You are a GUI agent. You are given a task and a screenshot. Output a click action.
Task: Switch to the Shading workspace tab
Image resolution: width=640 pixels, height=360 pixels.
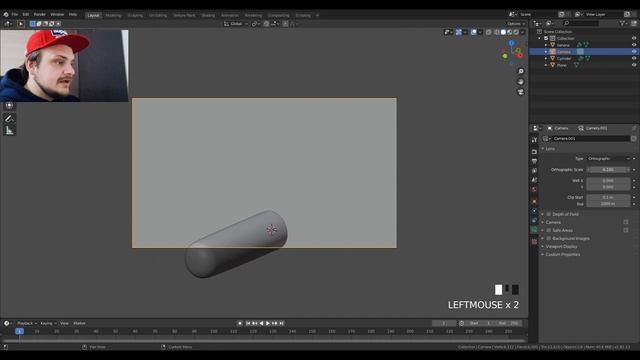coord(208,16)
